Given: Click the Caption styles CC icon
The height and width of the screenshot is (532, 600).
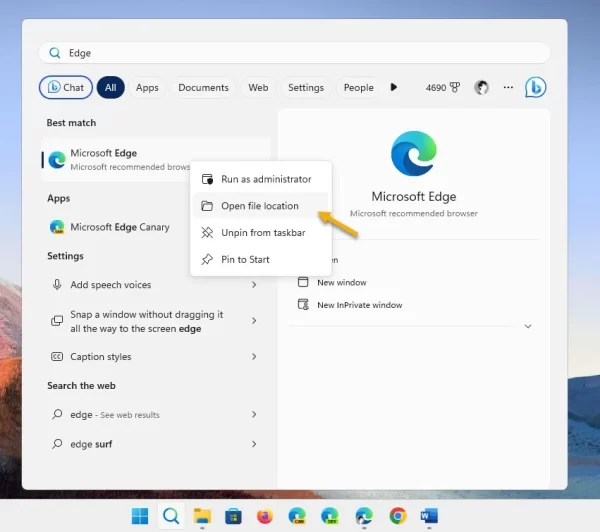Looking at the screenshot, I should pyautogui.click(x=57, y=357).
